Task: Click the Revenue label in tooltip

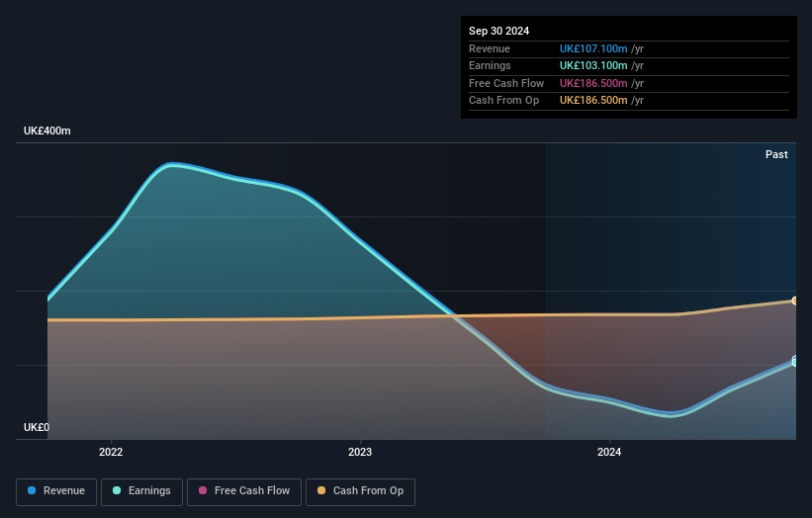Action: (490, 48)
